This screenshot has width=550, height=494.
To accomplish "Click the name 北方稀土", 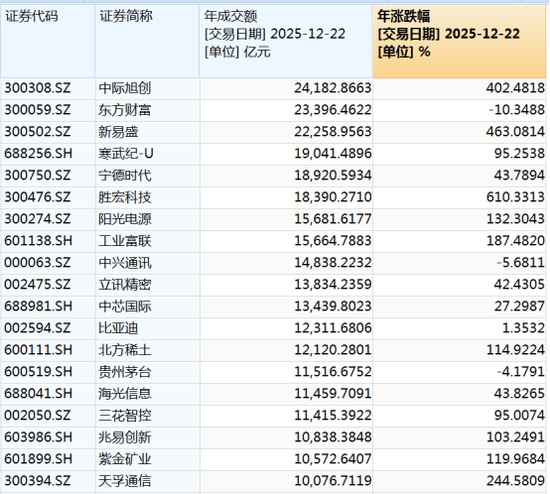I will [125, 350].
